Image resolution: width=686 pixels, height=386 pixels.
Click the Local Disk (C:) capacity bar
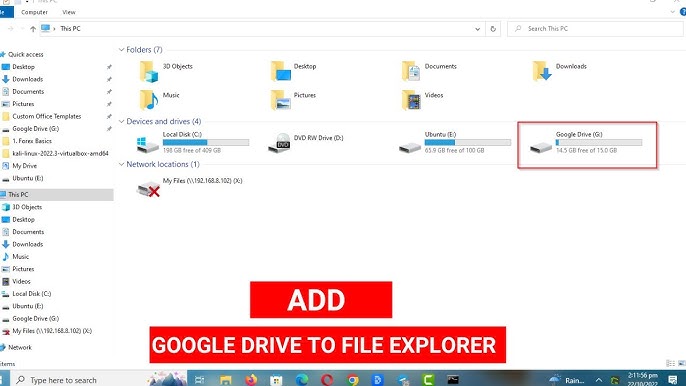pyautogui.click(x=206, y=142)
